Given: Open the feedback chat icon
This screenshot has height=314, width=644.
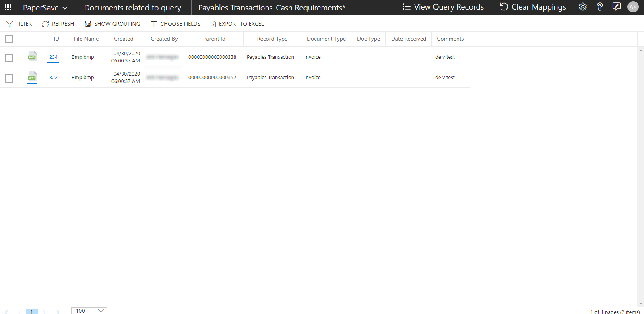Looking at the screenshot, I should click(x=616, y=7).
